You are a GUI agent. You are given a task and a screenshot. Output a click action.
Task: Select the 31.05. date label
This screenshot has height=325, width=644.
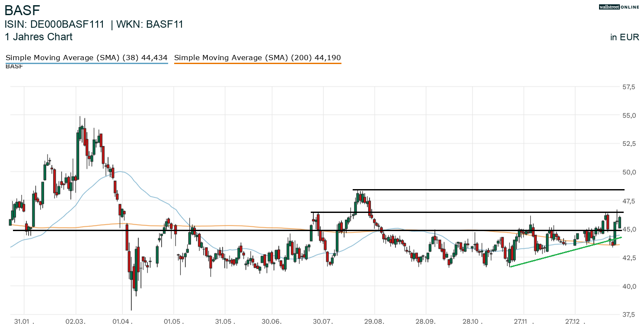click(226, 322)
